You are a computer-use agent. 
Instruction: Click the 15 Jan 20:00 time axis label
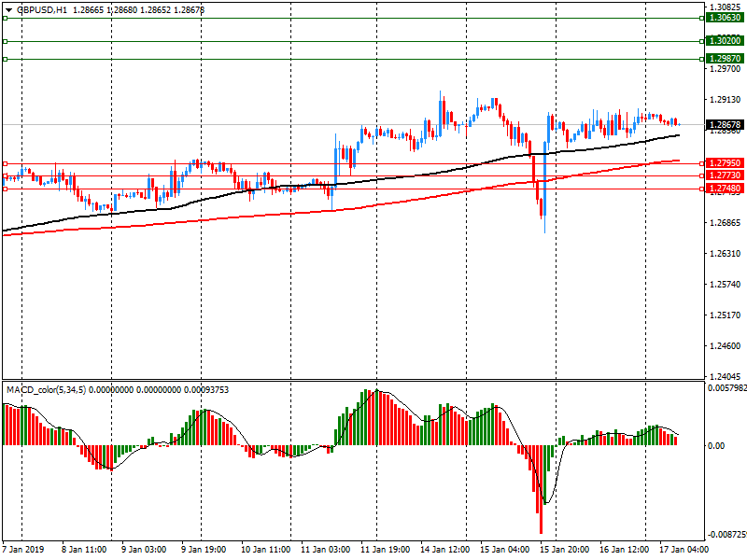(564, 549)
